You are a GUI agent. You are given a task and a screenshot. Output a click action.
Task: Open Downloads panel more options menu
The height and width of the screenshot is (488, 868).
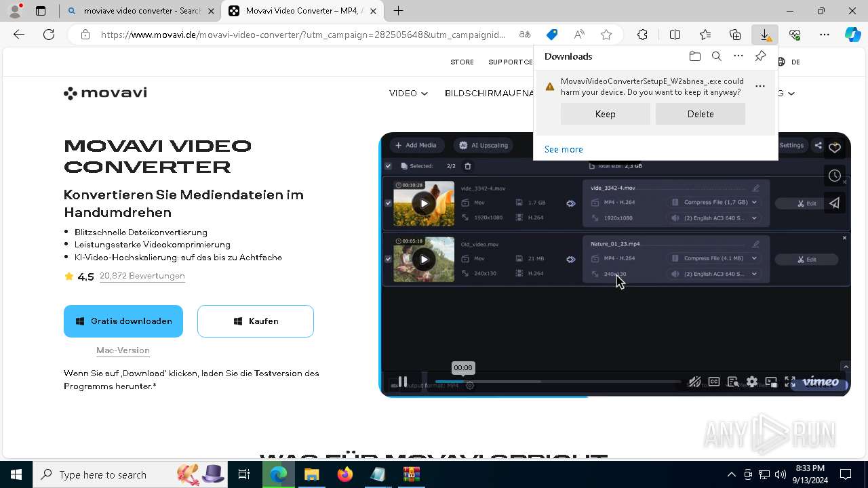(x=738, y=56)
